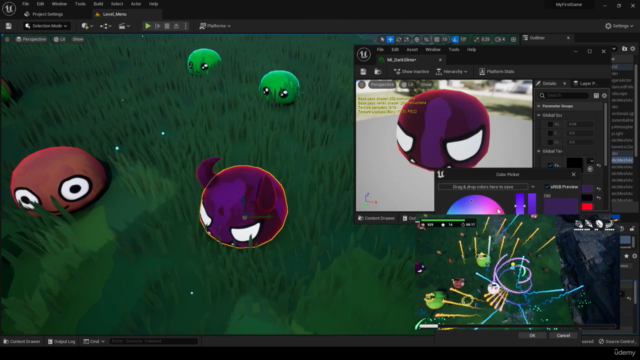Click Platform Stats in material editor toolbar
The width and height of the screenshot is (640, 360).
(x=496, y=71)
